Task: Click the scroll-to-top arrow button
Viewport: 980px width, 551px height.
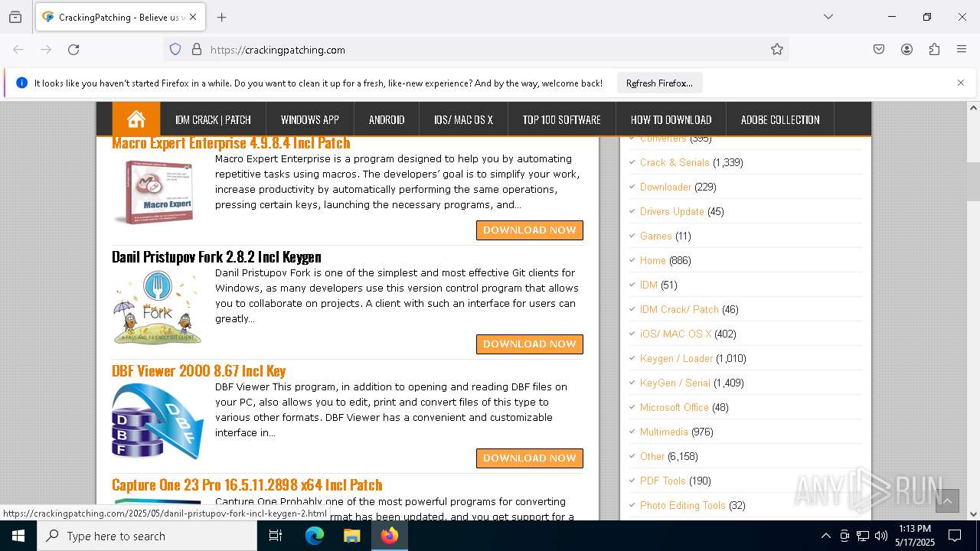Action: coord(947,500)
